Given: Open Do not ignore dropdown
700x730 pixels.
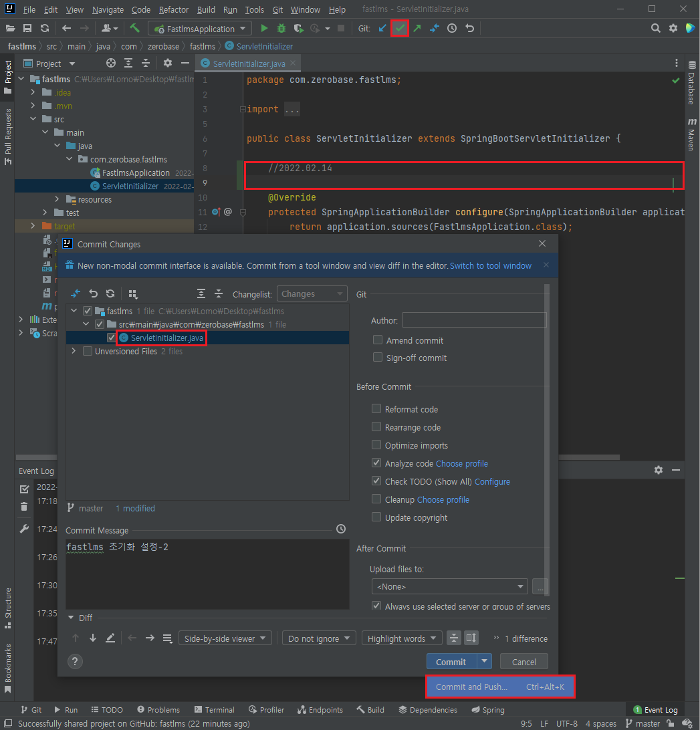Looking at the screenshot, I should click(x=319, y=638).
